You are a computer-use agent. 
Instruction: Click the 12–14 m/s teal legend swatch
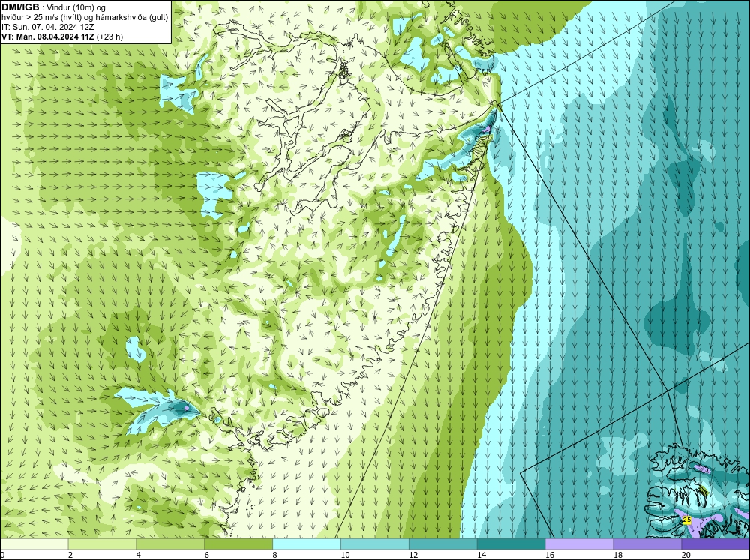pyautogui.click(x=443, y=544)
